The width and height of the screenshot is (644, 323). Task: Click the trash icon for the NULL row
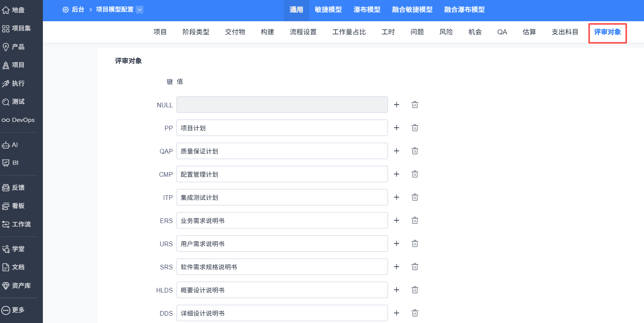(415, 105)
